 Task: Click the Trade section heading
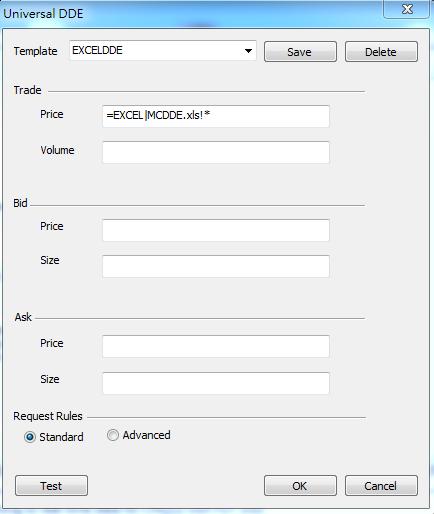tap(27, 90)
